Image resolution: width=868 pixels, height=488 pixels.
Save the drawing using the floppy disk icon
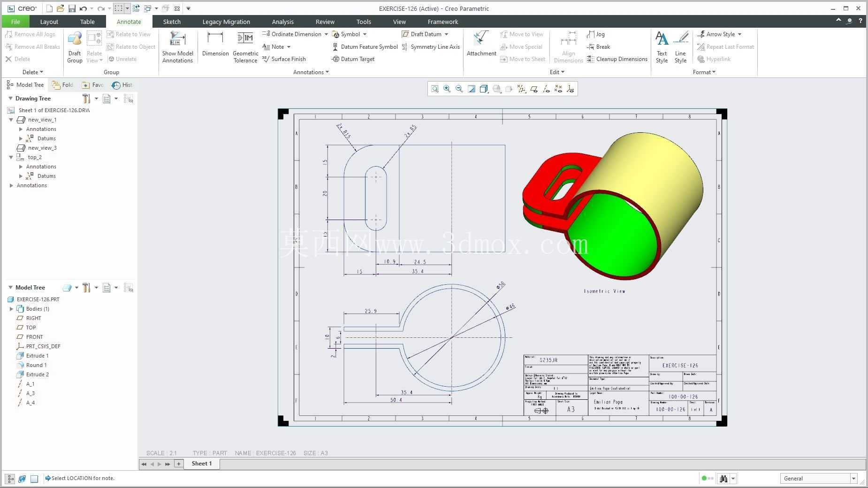click(x=72, y=8)
